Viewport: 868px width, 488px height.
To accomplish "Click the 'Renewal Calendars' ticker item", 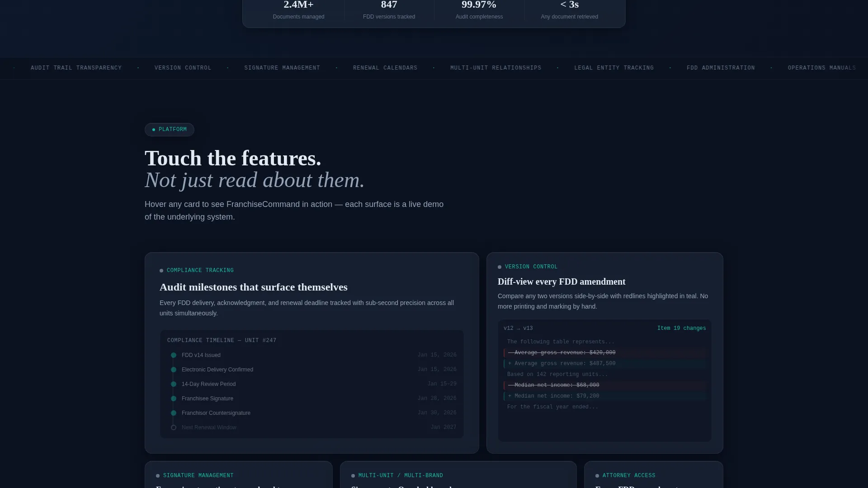I will [385, 68].
